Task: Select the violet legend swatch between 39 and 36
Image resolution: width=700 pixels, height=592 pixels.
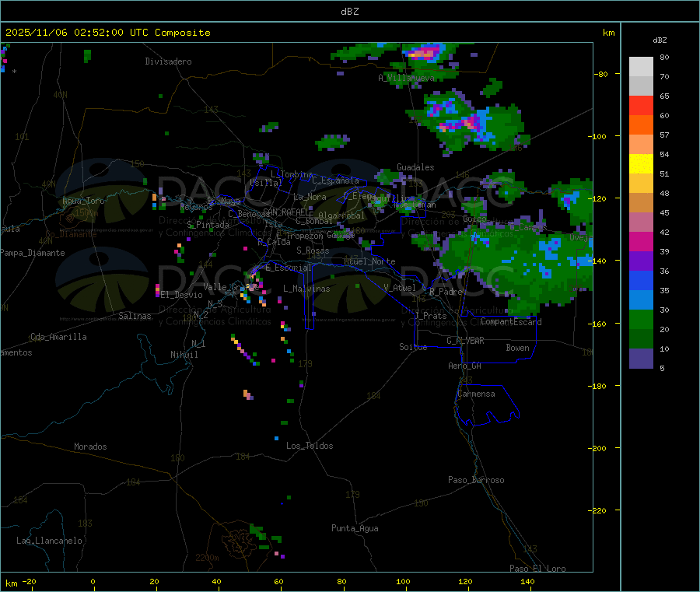Action: [x=641, y=261]
